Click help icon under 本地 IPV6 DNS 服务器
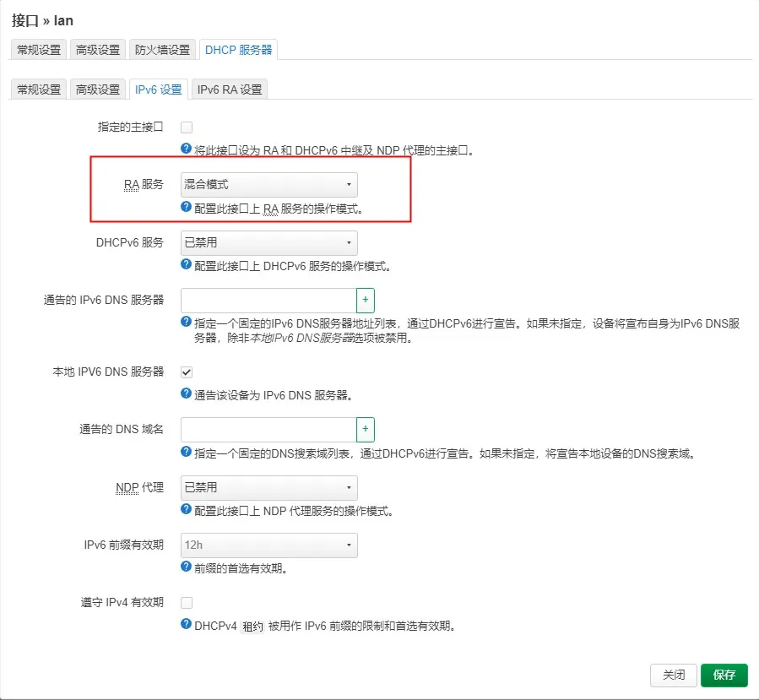This screenshot has width=759, height=700. (x=187, y=393)
